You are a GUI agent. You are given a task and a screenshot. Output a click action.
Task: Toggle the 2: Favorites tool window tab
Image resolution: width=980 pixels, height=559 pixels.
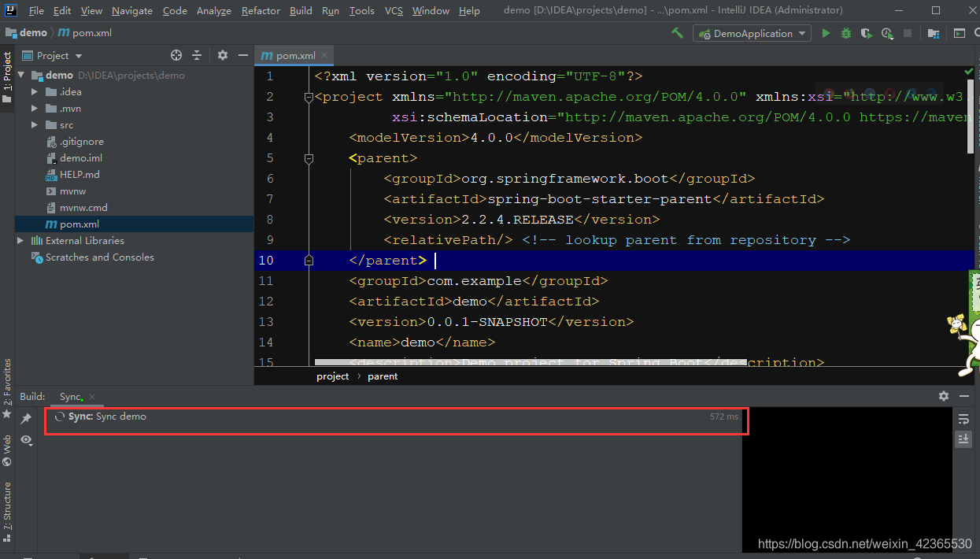[7, 387]
